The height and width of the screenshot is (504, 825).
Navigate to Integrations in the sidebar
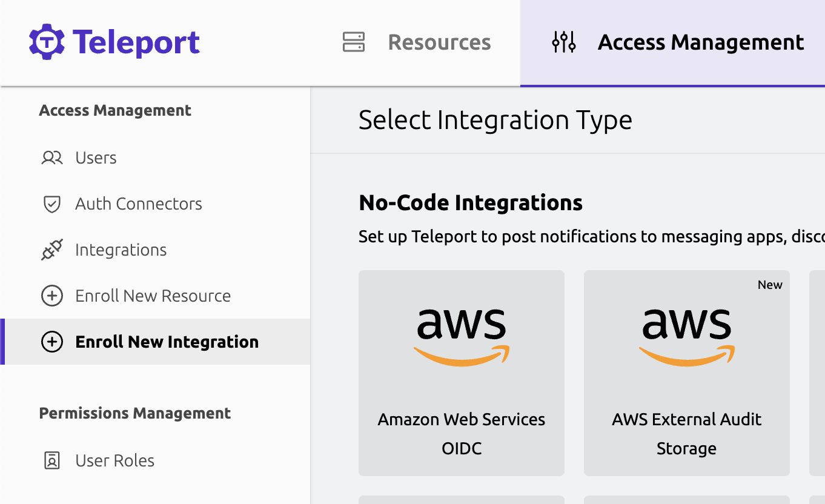[x=121, y=249]
